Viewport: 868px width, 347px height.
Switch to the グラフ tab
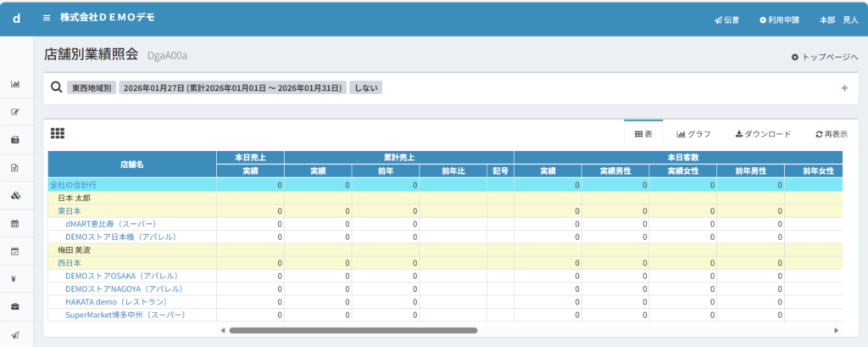(x=693, y=134)
